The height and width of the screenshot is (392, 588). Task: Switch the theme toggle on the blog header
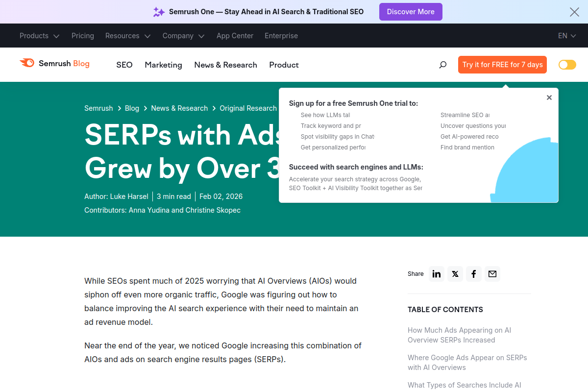click(567, 64)
